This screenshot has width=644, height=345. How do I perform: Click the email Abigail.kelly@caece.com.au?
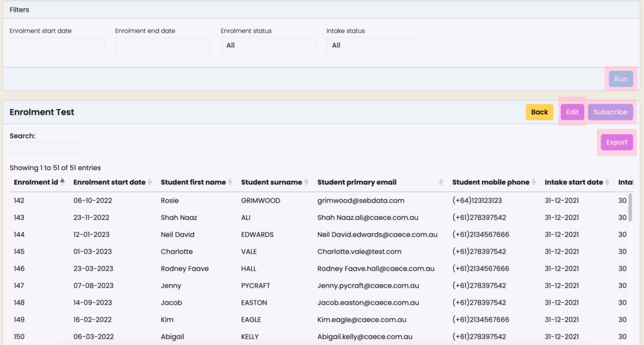tap(365, 337)
